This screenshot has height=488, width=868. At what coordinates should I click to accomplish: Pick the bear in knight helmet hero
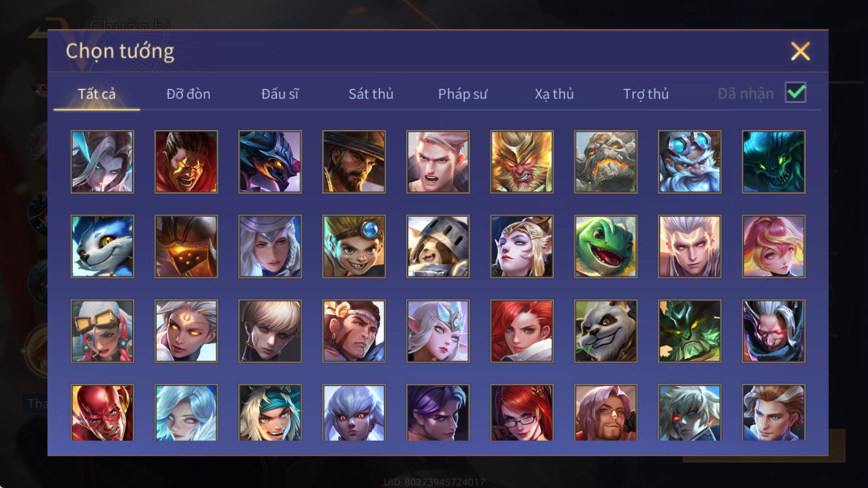(x=438, y=246)
